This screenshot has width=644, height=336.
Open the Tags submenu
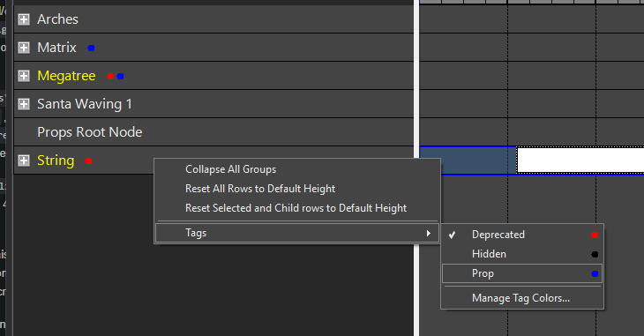pyautogui.click(x=297, y=233)
